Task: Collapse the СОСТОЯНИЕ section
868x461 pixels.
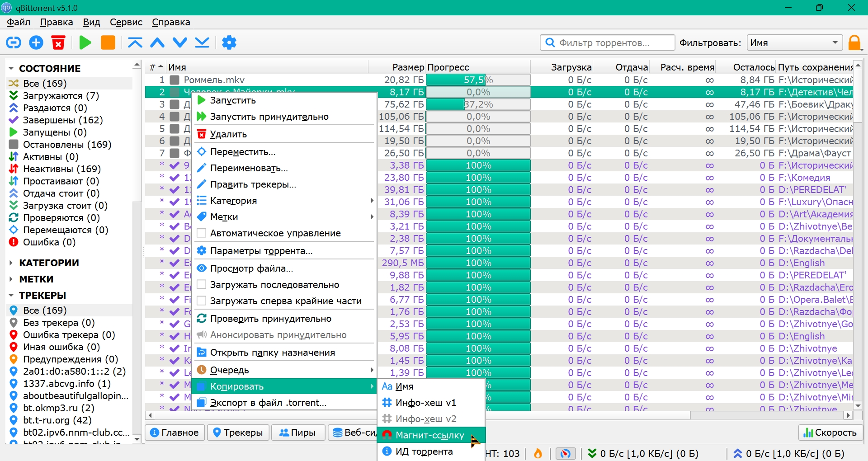Action: [11, 69]
